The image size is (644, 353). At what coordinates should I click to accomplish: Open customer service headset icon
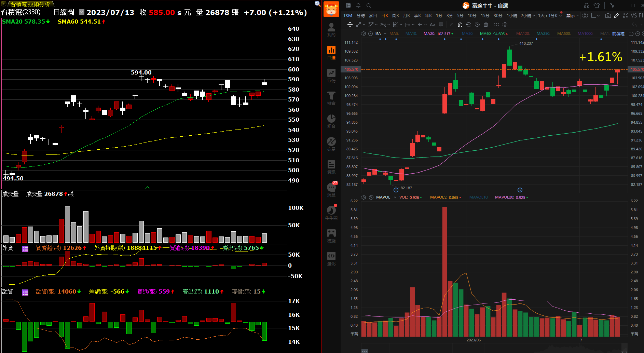point(587,5)
